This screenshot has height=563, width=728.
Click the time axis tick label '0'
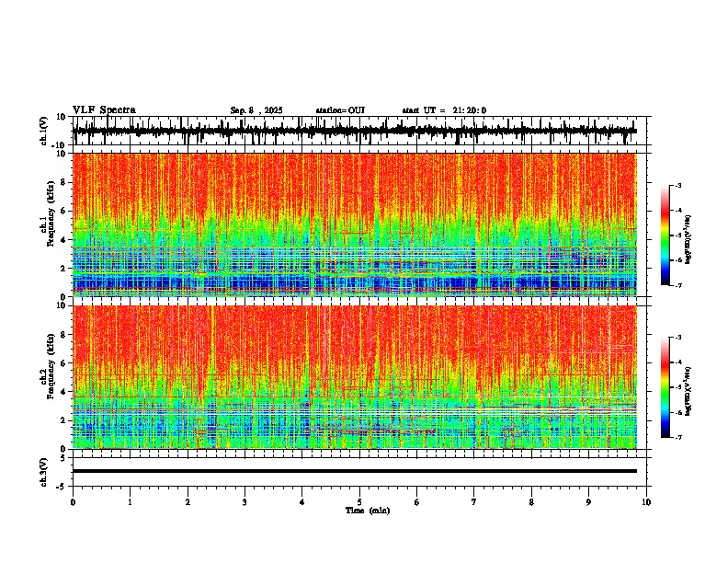[73, 502]
